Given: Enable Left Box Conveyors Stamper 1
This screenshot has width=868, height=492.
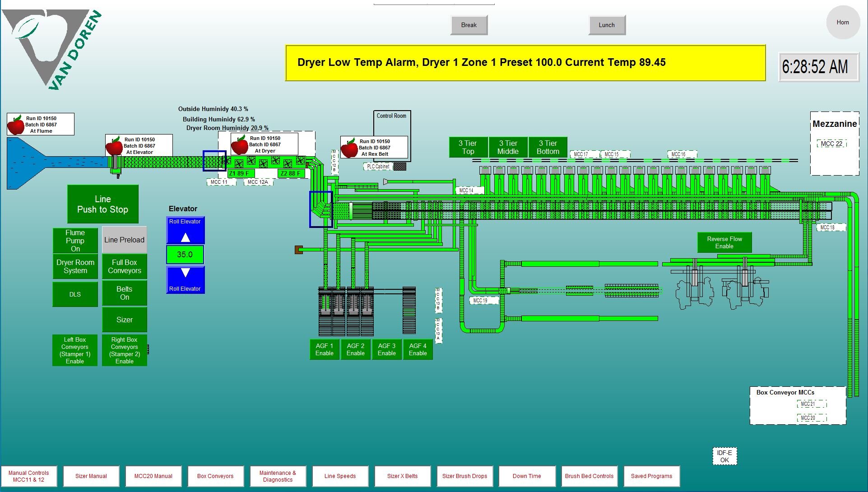Looking at the screenshot, I should 75,350.
